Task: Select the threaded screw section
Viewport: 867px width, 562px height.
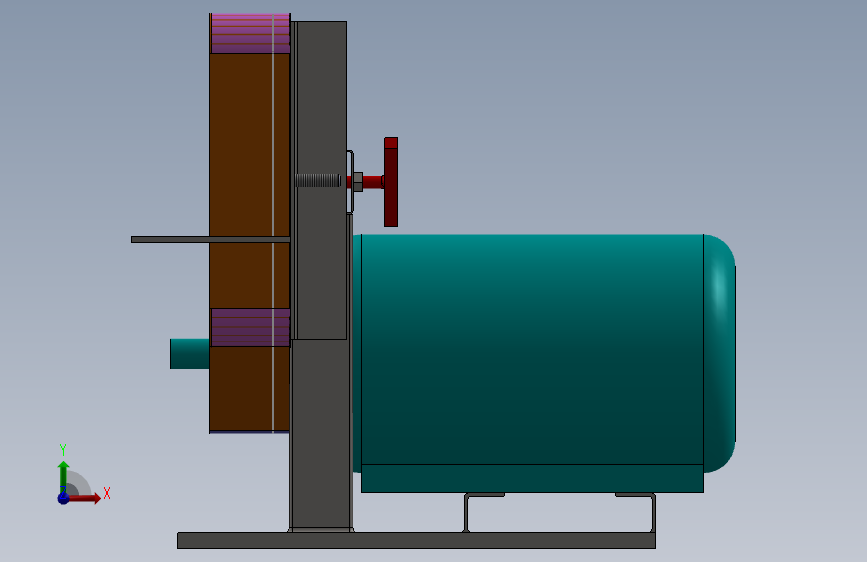Action: tap(318, 181)
